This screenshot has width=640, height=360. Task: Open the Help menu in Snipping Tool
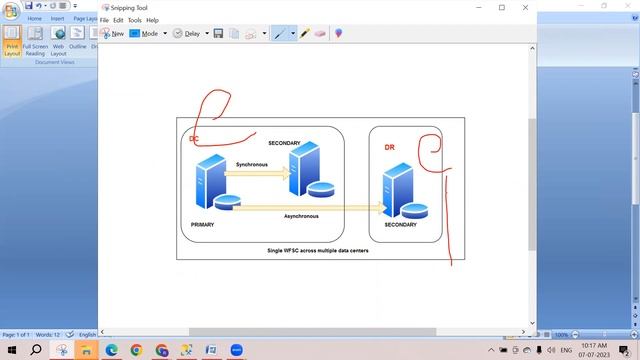(152, 20)
